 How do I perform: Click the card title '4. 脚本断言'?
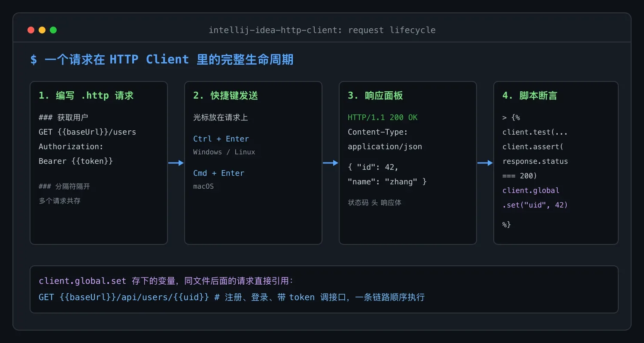530,96
